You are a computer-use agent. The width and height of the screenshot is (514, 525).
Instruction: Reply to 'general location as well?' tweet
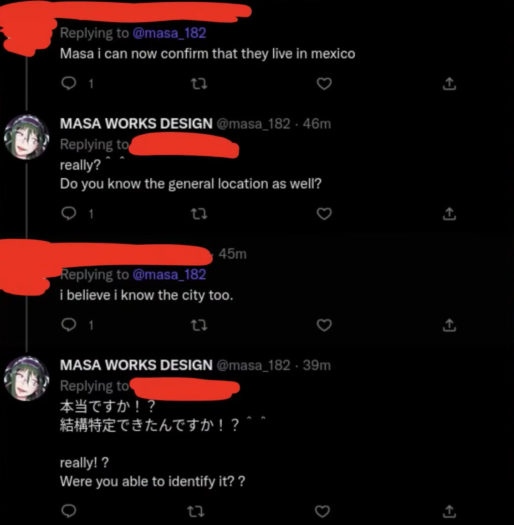tap(69, 214)
